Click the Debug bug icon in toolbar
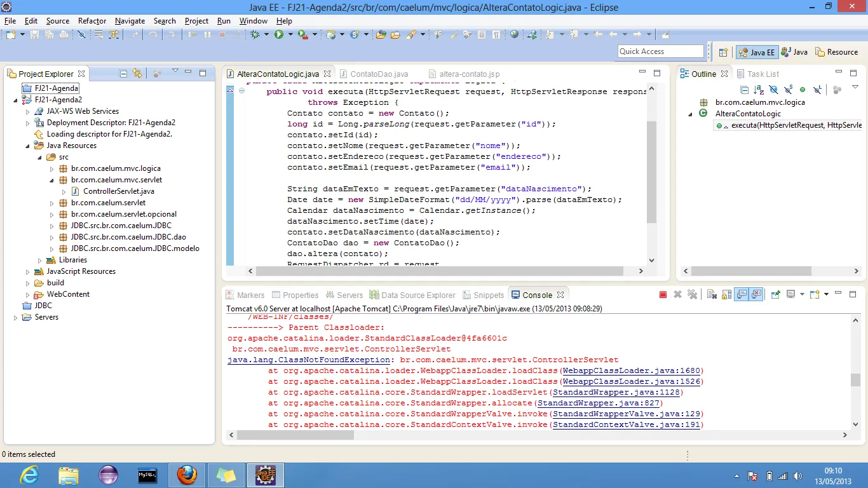868x488 pixels. pyautogui.click(x=255, y=35)
